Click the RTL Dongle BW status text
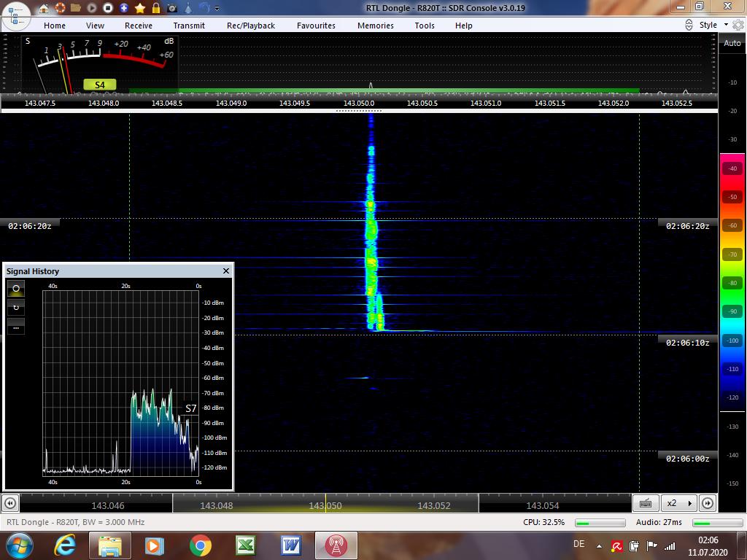The image size is (747, 560). point(76,522)
